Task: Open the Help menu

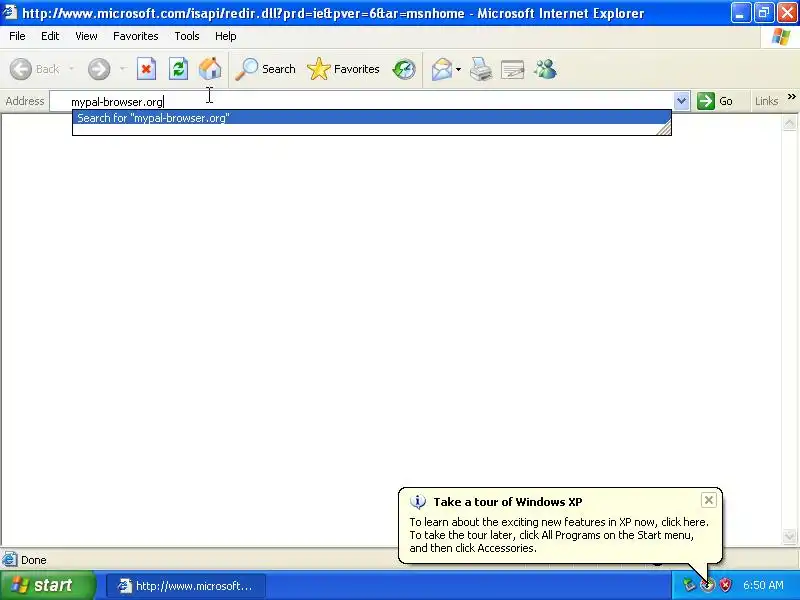Action: point(226,36)
